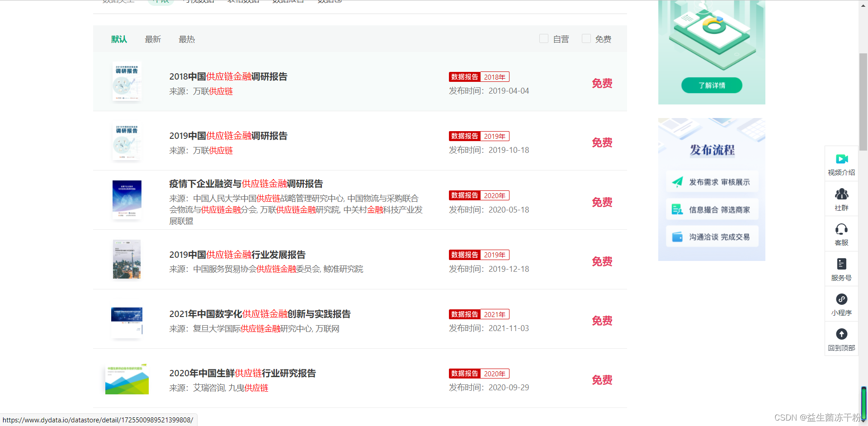Click 发布时间: 2019-12-18 text
This screenshot has width=868, height=426.
[489, 269]
